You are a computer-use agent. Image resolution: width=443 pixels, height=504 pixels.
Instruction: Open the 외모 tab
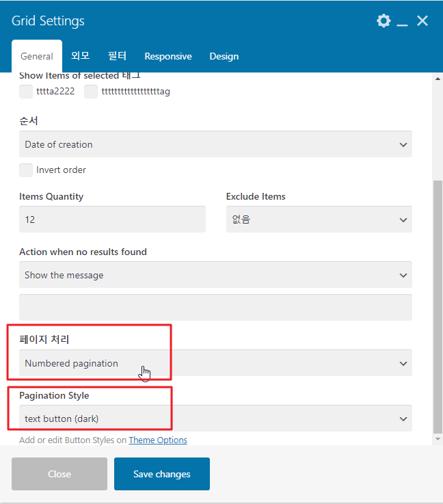coord(80,56)
